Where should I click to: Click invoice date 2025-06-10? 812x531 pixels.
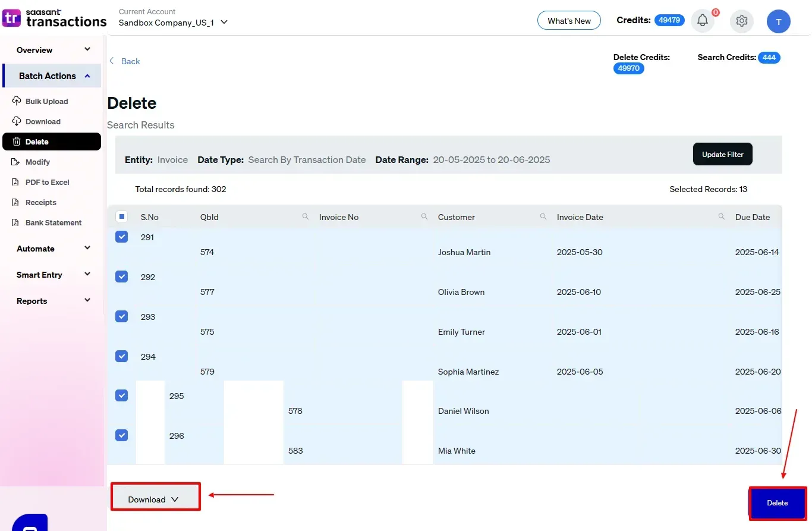tap(579, 292)
